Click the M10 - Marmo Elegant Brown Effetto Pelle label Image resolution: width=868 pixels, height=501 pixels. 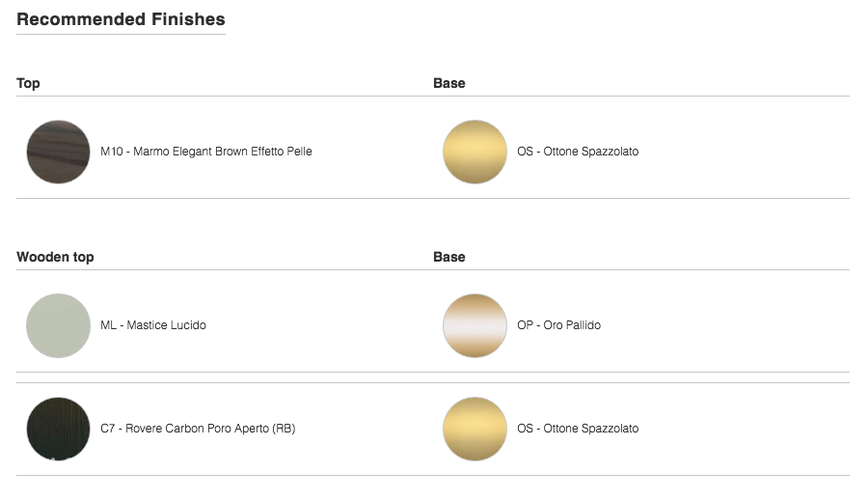click(206, 152)
